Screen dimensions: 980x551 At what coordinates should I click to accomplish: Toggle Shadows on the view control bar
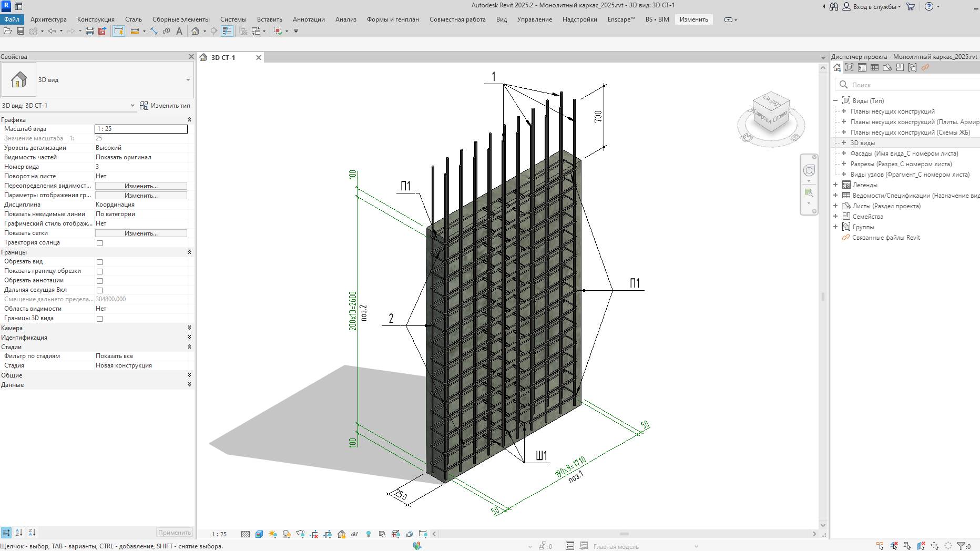pyautogui.click(x=272, y=534)
